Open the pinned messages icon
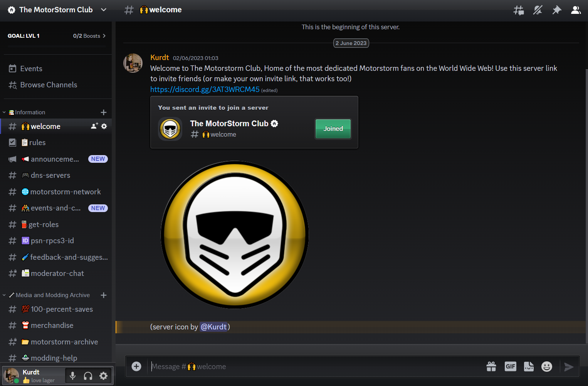 pos(557,10)
